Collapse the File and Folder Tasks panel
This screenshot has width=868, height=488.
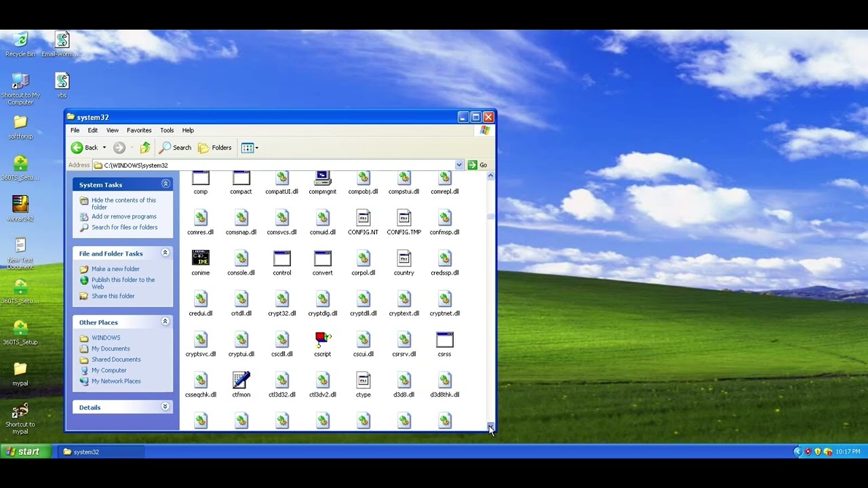(165, 253)
